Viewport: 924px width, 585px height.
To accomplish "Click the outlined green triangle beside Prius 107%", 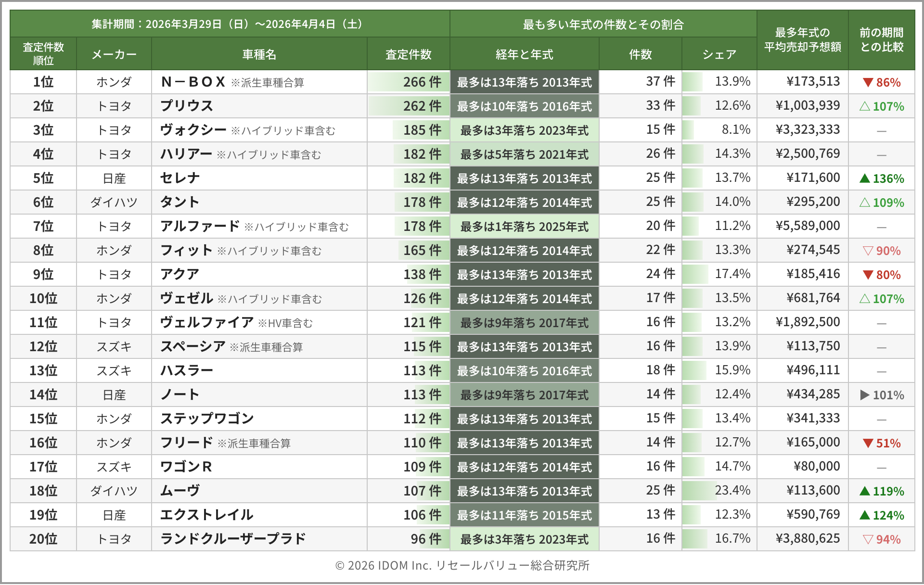I will [x=864, y=106].
